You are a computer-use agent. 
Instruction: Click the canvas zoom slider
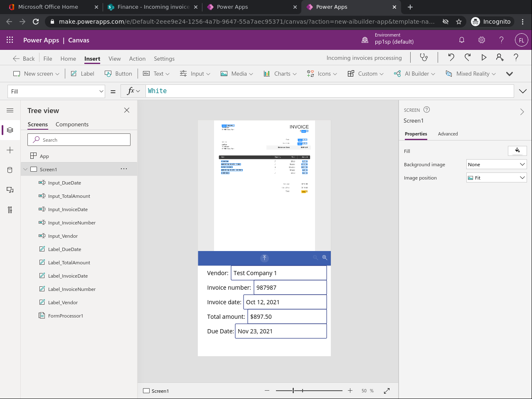click(x=309, y=391)
